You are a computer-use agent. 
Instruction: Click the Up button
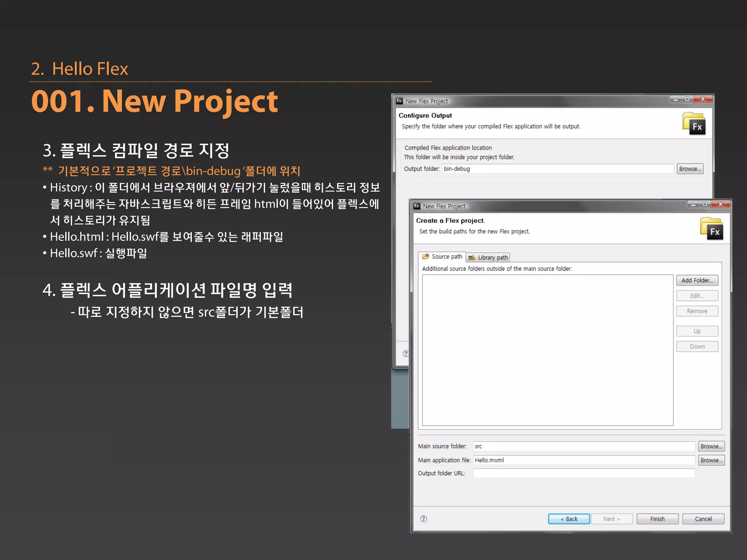(697, 331)
